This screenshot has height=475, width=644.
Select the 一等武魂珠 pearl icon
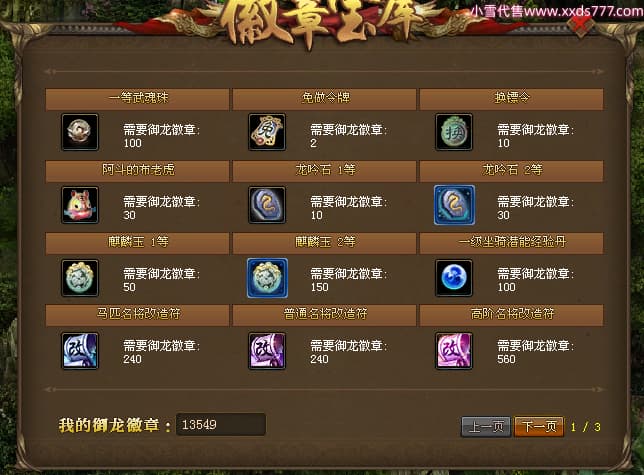(x=80, y=132)
